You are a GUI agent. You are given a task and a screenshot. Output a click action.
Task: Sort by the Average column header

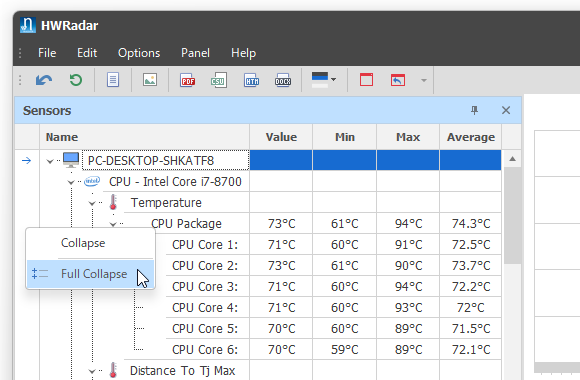pos(471,137)
